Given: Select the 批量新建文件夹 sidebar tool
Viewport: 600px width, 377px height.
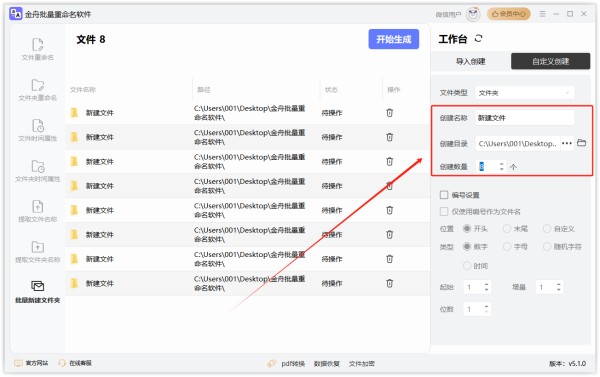Looking at the screenshot, I should 38,292.
